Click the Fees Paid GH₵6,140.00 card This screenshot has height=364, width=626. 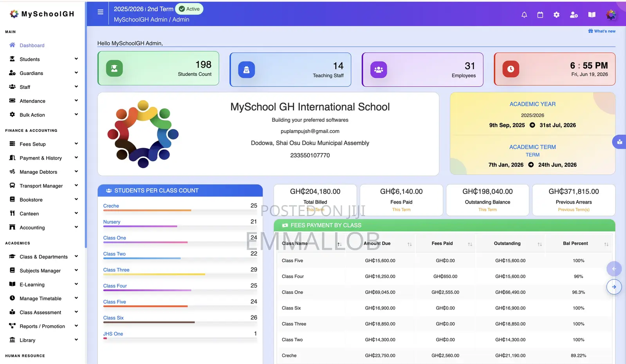[x=401, y=200]
